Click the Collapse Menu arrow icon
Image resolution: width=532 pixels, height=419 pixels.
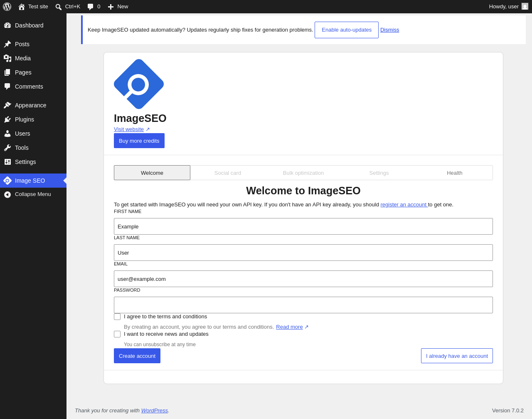point(7,194)
